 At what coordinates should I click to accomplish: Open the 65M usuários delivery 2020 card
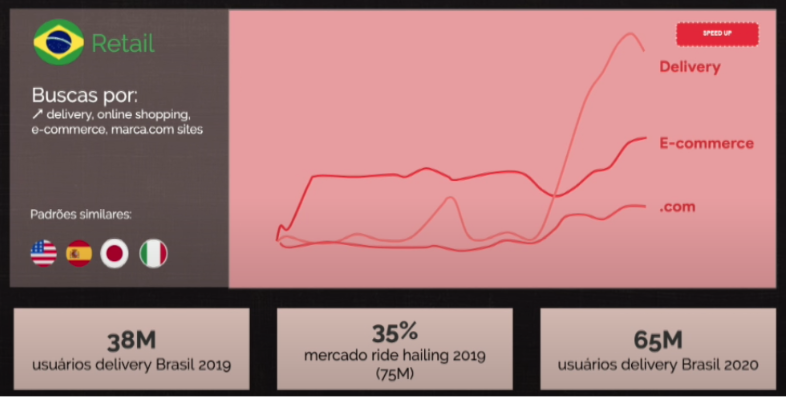pyautogui.click(x=658, y=349)
